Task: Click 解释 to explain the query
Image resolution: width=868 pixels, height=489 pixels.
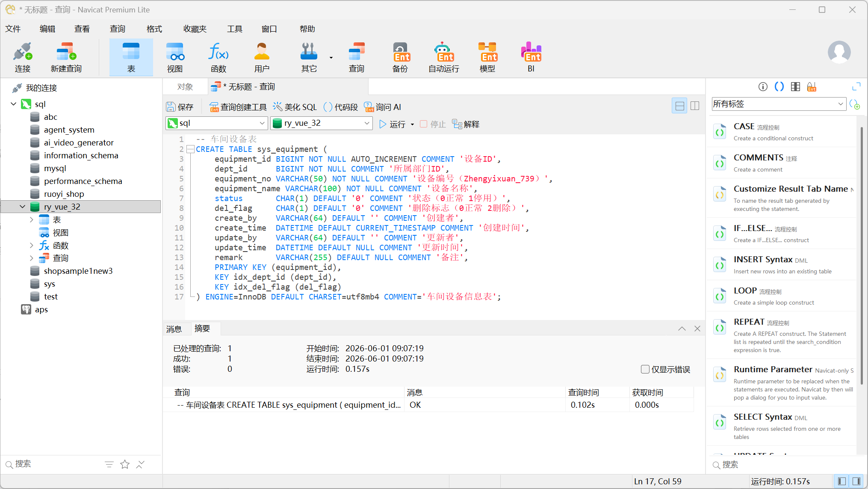Action: [x=466, y=124]
